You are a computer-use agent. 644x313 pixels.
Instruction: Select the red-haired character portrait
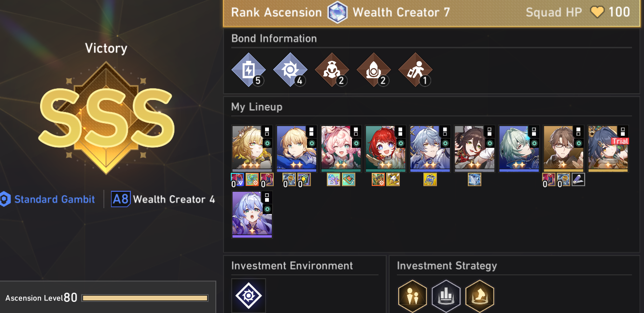385,149
